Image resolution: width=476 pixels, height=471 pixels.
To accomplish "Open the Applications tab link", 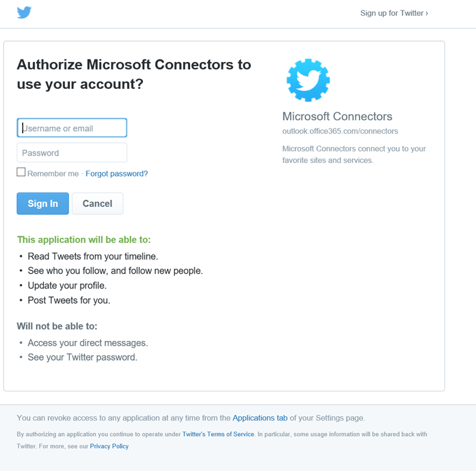I will click(260, 418).
